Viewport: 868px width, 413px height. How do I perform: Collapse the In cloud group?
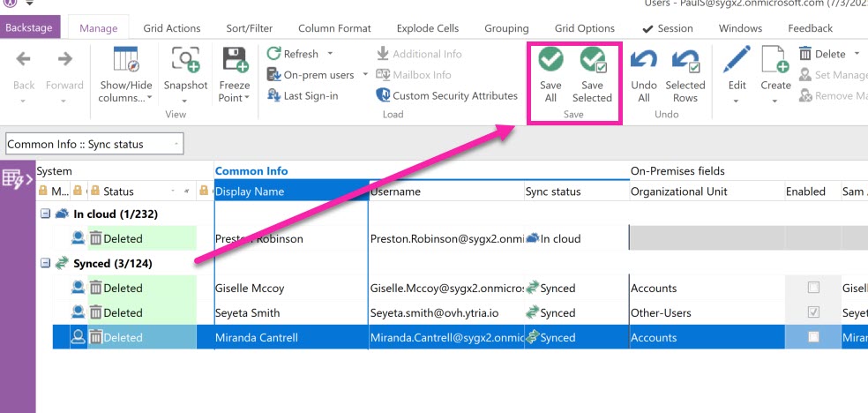click(45, 214)
